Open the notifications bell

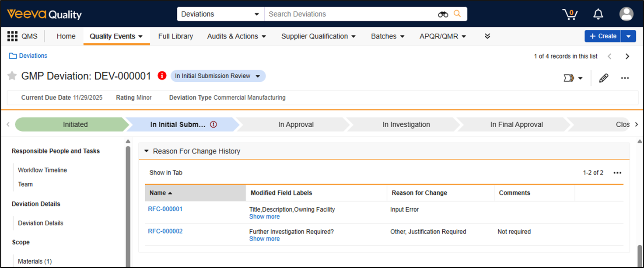(598, 14)
